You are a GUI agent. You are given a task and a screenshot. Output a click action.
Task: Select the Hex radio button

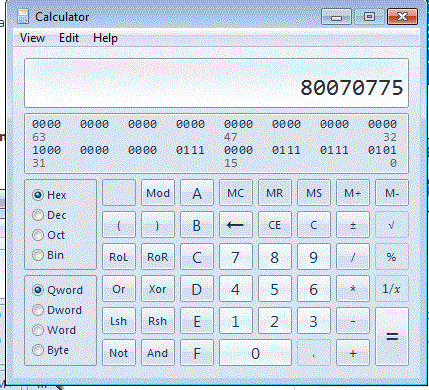49,195
